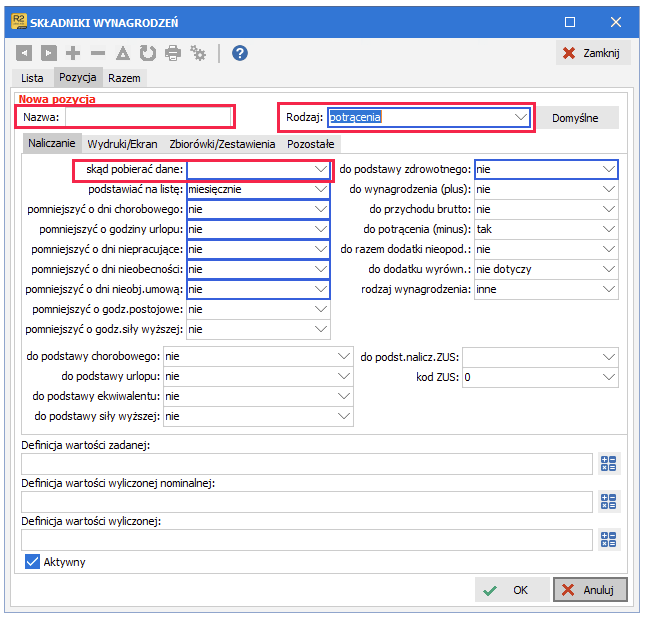The height and width of the screenshot is (622, 648).
Task: Expand the skąd pobierać dane dropdown
Action: tap(320, 169)
